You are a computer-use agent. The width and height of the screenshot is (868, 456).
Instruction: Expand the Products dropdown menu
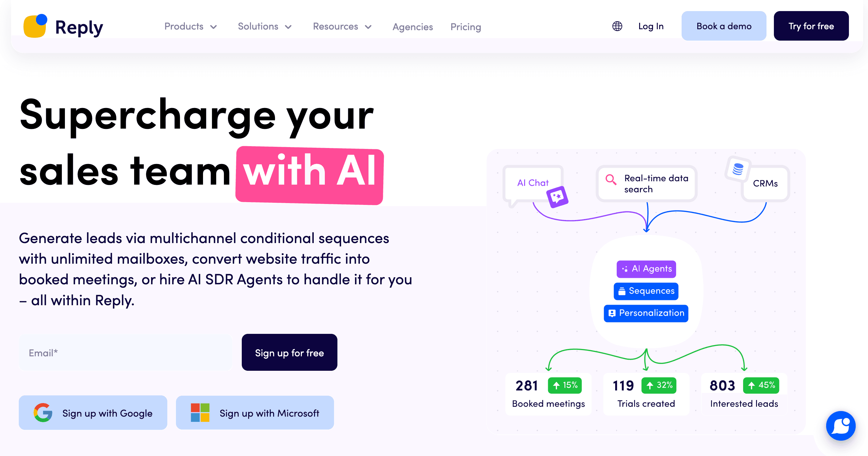190,26
